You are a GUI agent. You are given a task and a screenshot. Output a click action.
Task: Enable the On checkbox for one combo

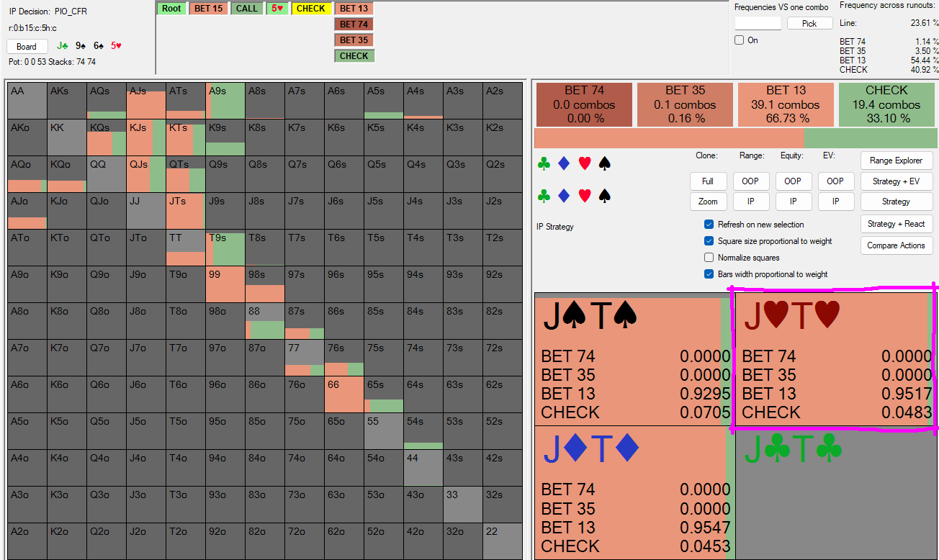[x=739, y=40]
